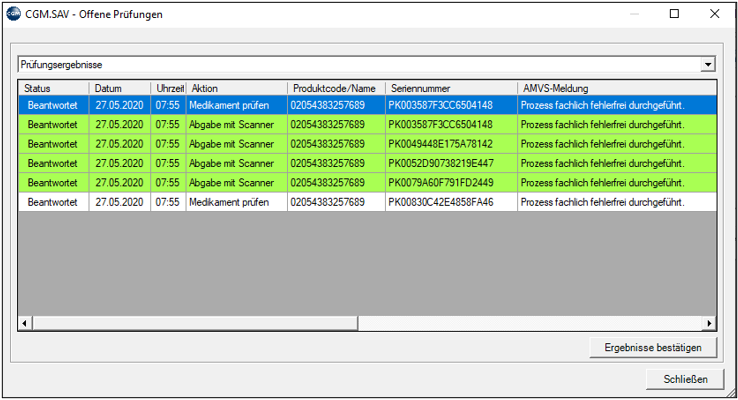Screen dimensions: 738x400
Task: Select row with serial PK003587F3CC6504148 Medikament prüfen
Action: point(368,105)
